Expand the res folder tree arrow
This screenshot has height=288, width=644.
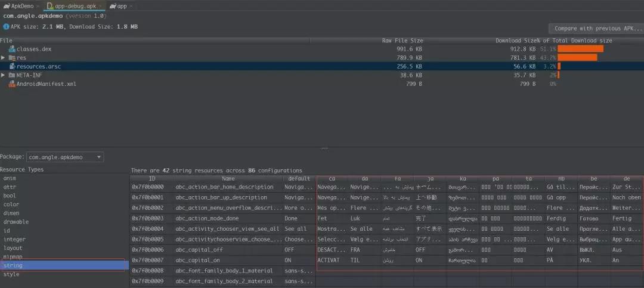4,58
